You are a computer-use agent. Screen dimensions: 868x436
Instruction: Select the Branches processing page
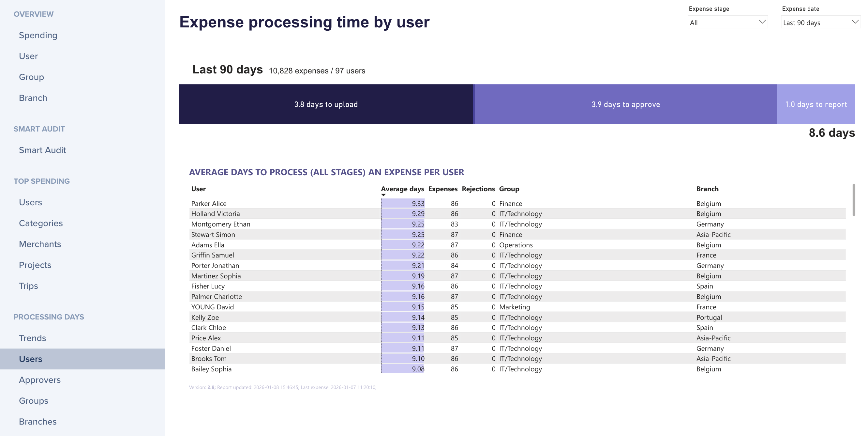[x=37, y=422]
